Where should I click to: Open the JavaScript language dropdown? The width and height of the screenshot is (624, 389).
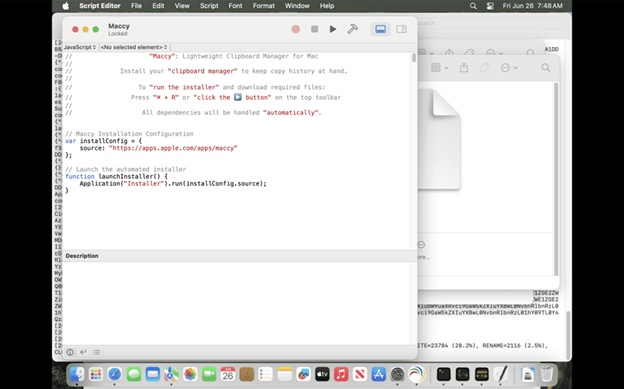coord(80,47)
